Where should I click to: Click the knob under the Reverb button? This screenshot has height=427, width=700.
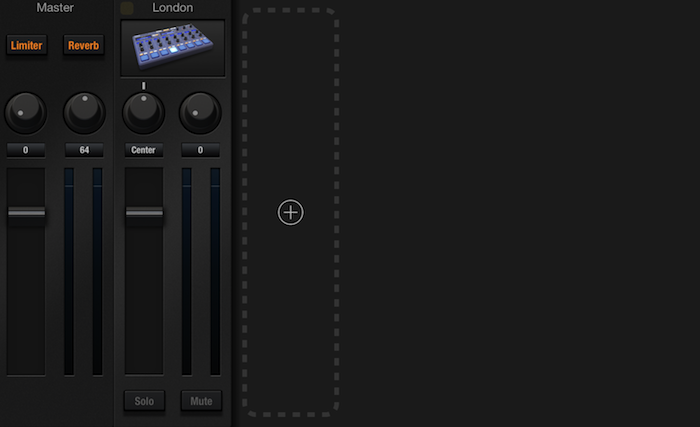coord(84,113)
